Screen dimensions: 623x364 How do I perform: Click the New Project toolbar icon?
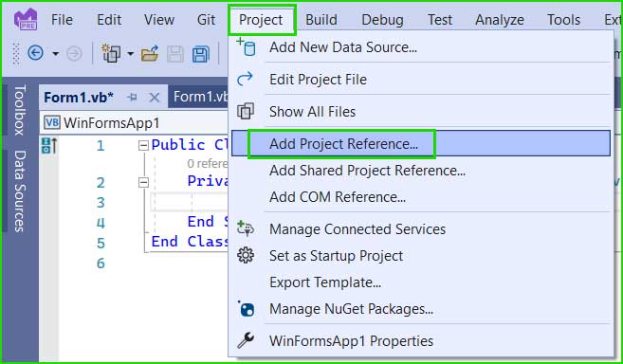click(x=111, y=53)
